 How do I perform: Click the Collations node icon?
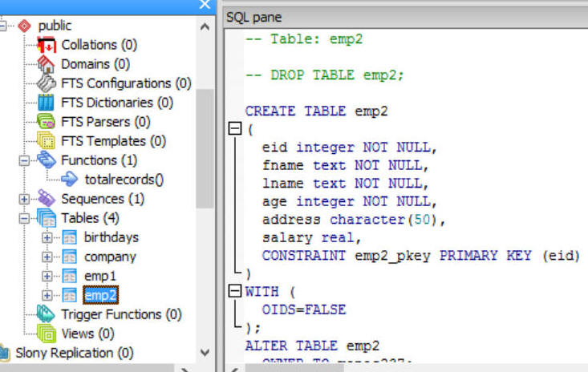click(47, 45)
